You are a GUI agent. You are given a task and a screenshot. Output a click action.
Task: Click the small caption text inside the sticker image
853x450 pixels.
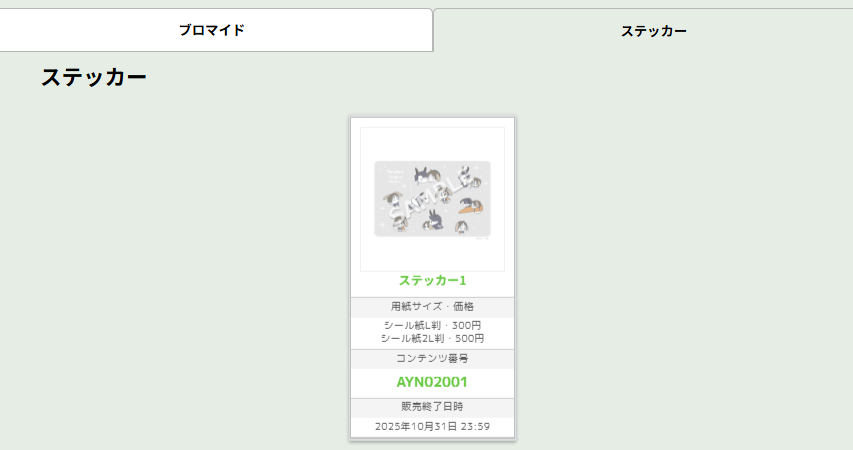[394, 175]
